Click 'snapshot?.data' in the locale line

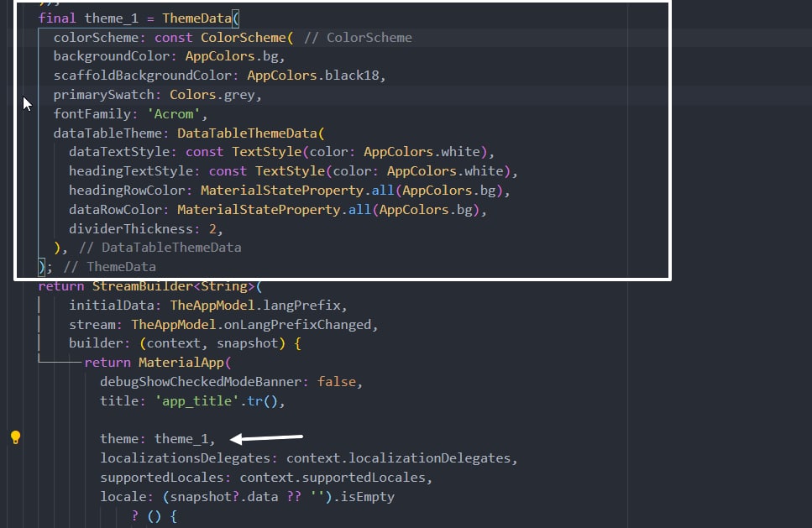(x=223, y=497)
